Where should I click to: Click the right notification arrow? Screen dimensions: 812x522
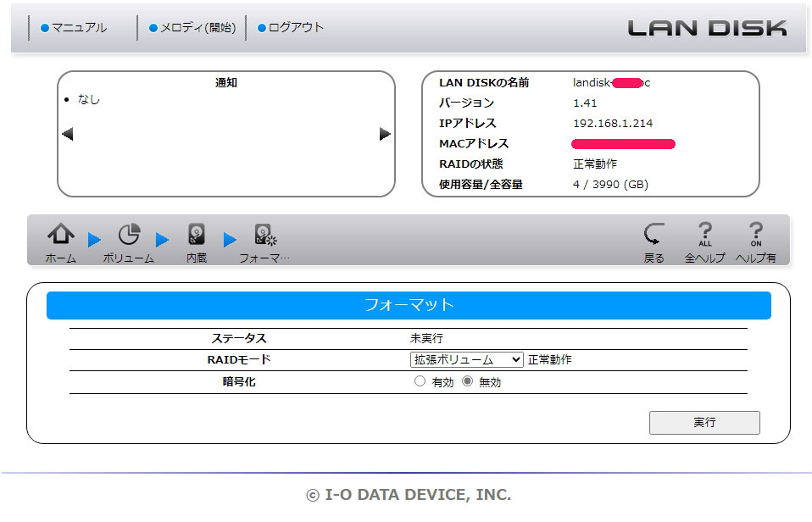[386, 133]
